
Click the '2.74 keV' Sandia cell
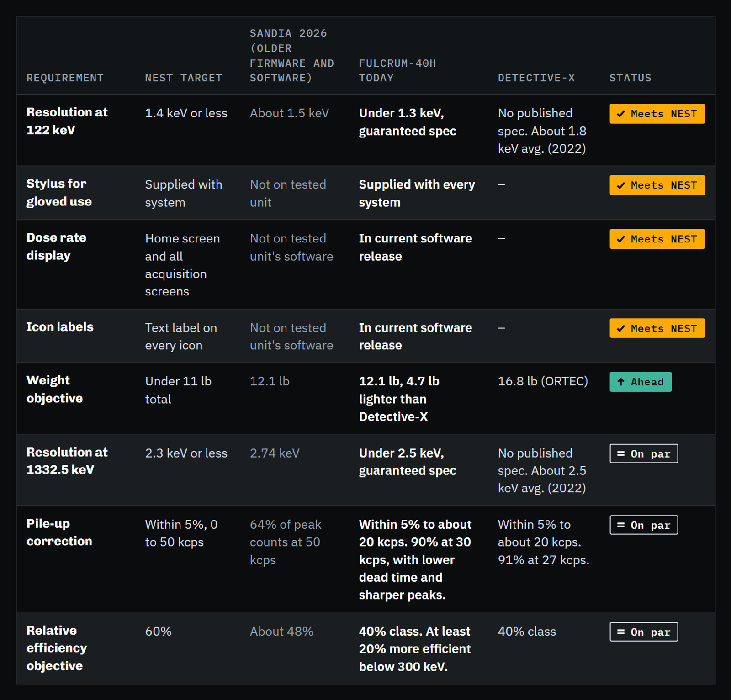click(275, 453)
